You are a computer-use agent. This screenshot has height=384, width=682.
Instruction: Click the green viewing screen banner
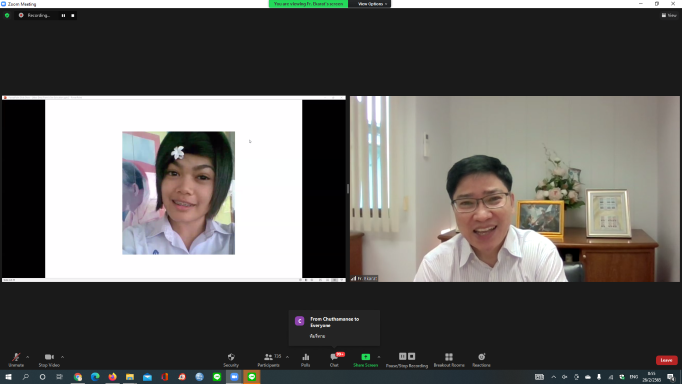(x=308, y=4)
